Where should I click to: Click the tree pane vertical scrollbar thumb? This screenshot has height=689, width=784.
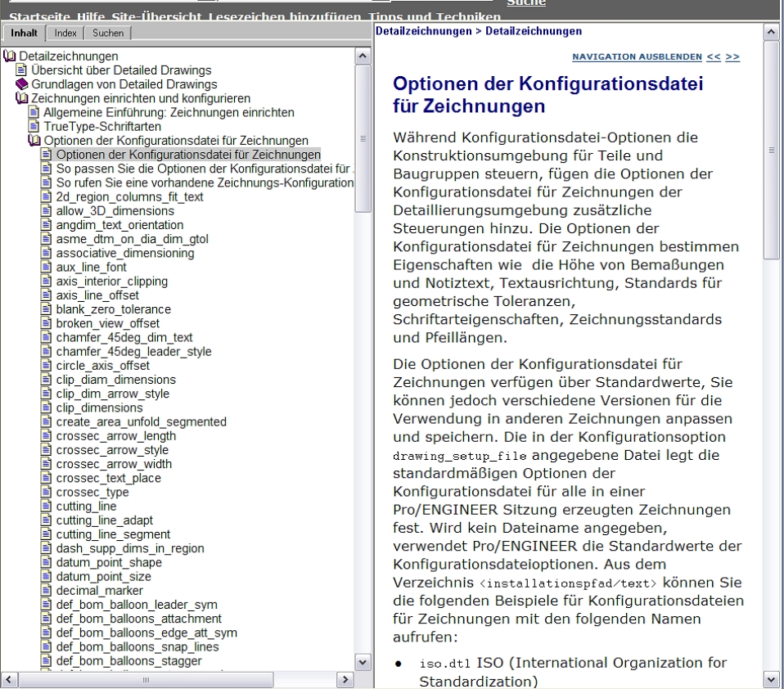point(363,138)
